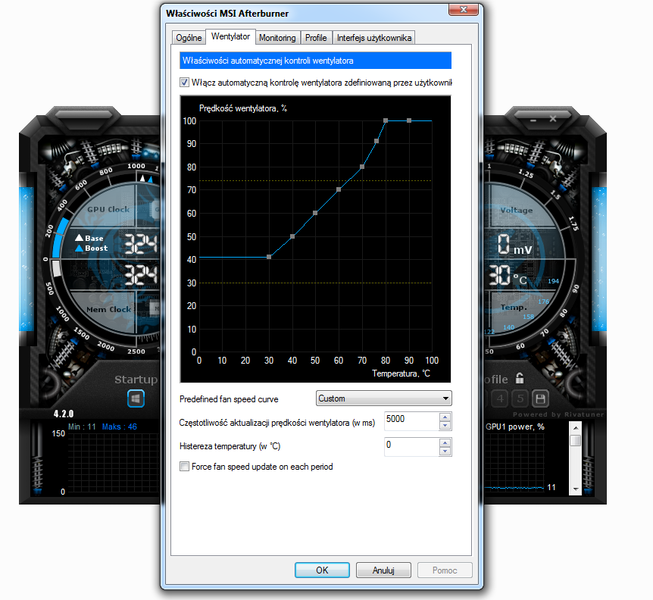Click the profile lock icon

518,379
